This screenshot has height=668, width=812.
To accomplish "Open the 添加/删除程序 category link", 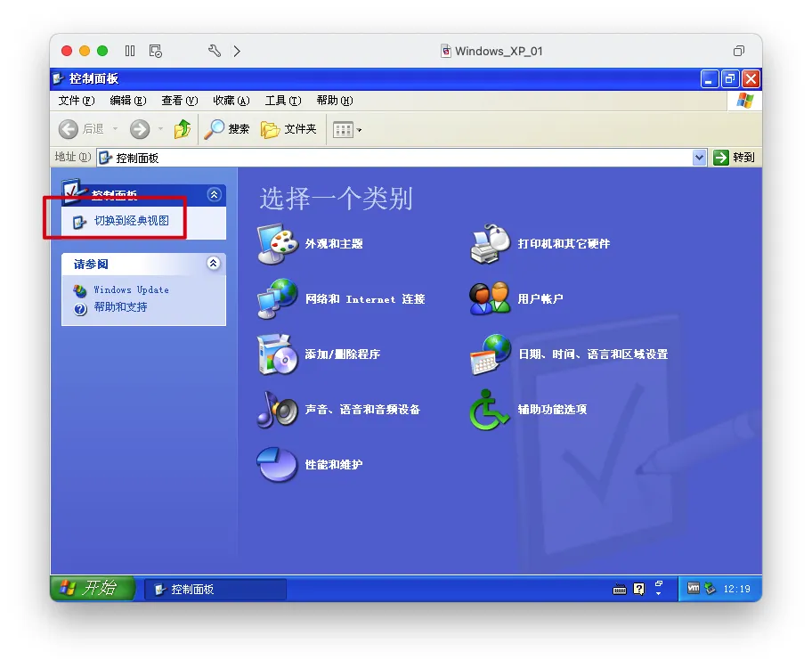I will (x=342, y=354).
